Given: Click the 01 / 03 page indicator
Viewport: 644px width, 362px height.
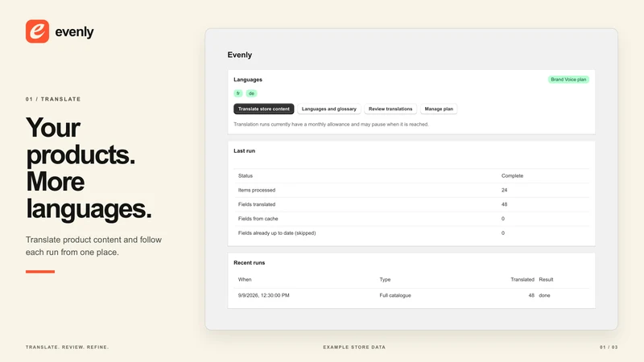Looking at the screenshot, I should pyautogui.click(x=609, y=348).
